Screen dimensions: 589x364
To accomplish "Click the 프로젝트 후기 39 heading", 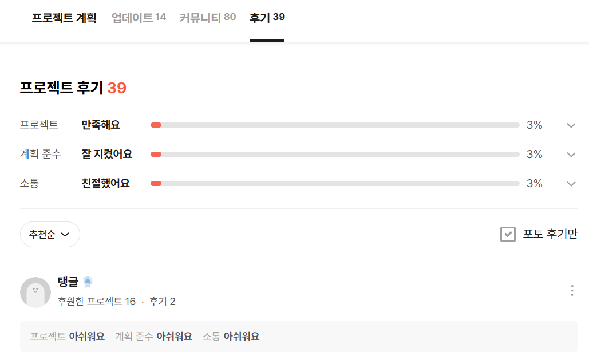I will [x=73, y=88].
